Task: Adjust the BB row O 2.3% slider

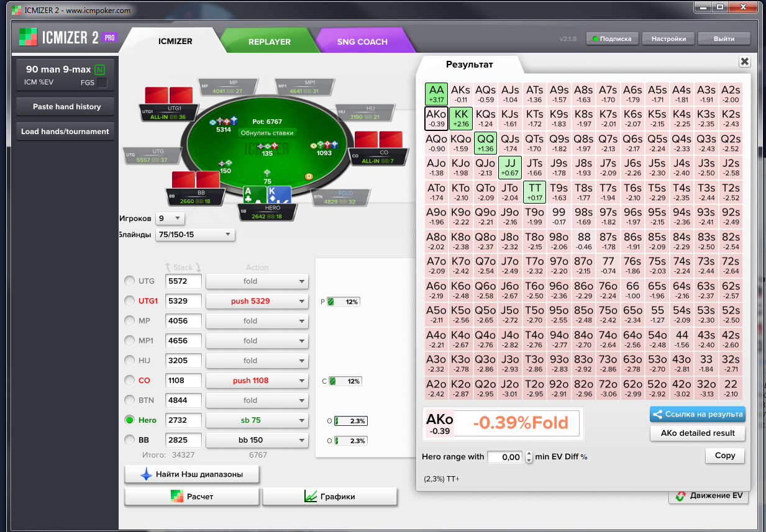Action: (351, 441)
